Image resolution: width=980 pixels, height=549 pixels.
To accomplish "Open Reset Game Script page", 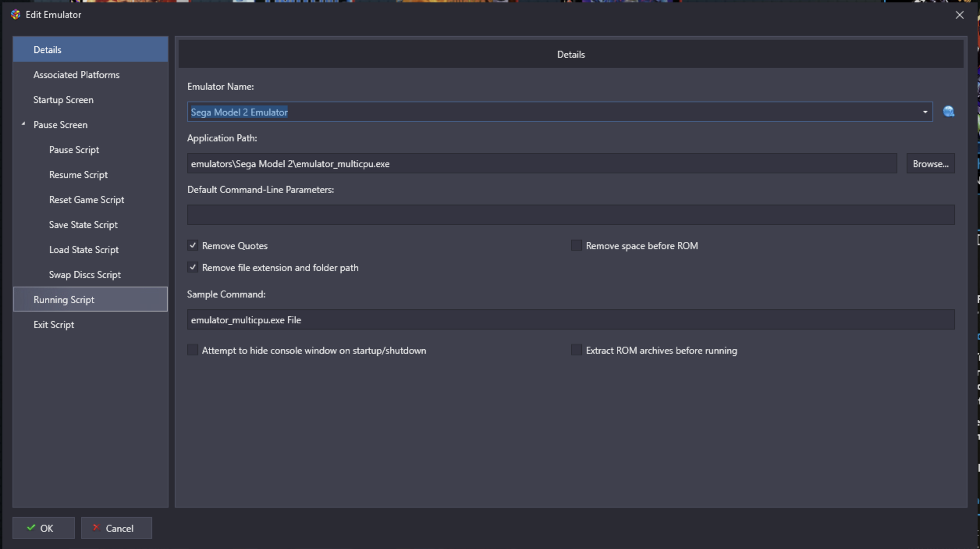I will click(91, 200).
